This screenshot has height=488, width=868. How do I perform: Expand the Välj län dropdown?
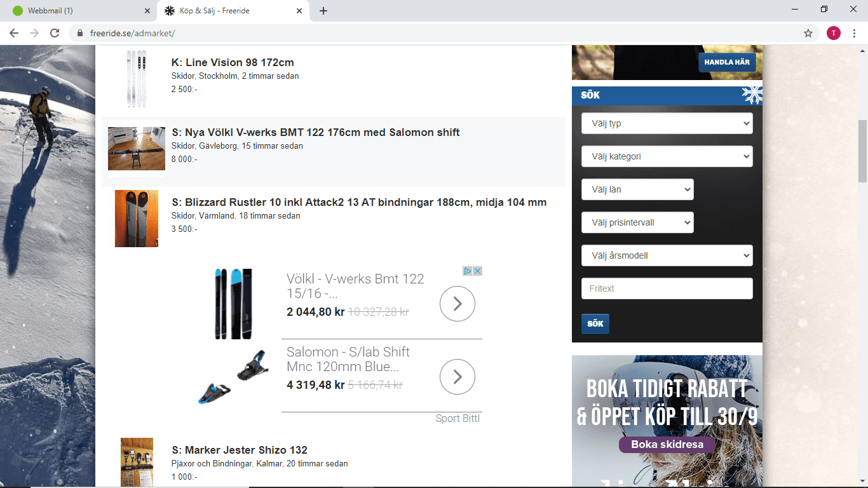(x=637, y=189)
